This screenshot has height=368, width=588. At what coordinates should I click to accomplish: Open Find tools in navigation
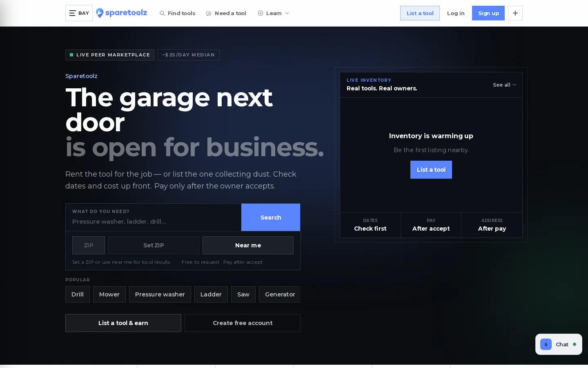pos(177,13)
